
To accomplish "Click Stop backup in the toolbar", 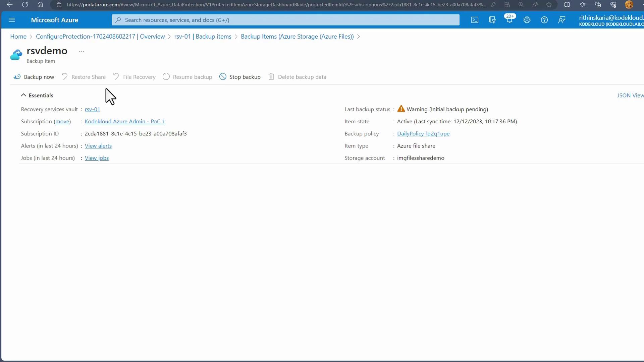I will (240, 77).
